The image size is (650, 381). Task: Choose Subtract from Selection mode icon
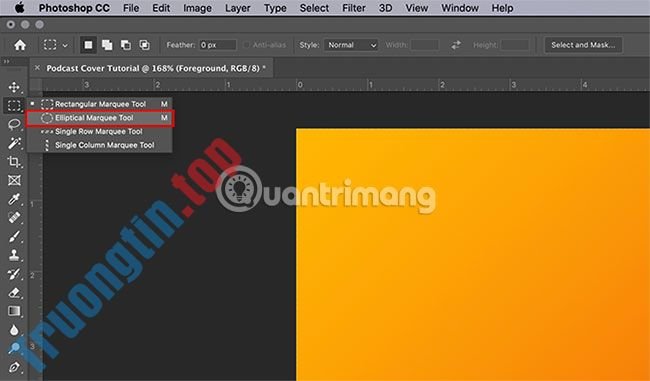click(x=126, y=45)
